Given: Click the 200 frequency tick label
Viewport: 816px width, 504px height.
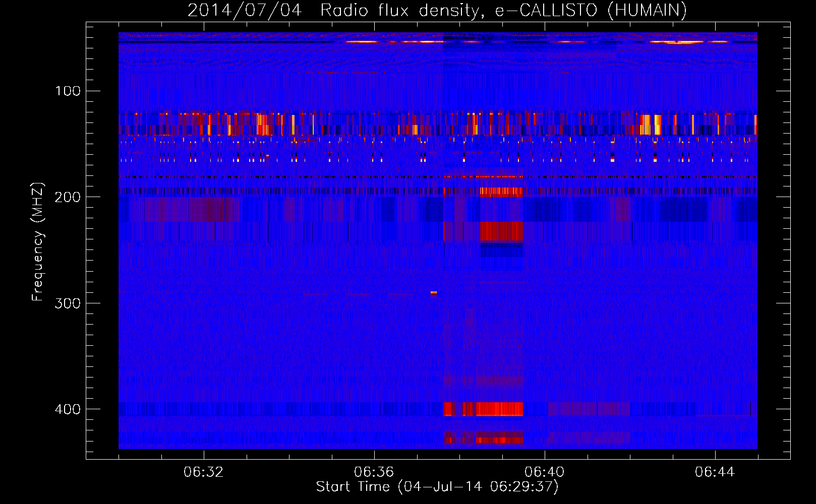Looking at the screenshot, I should click(68, 197).
